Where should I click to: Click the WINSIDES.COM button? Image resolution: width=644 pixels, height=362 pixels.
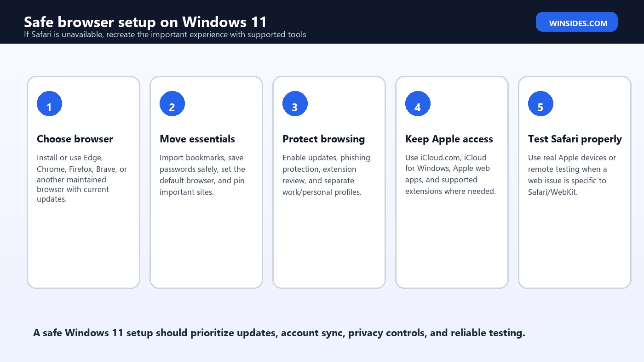coord(576,22)
